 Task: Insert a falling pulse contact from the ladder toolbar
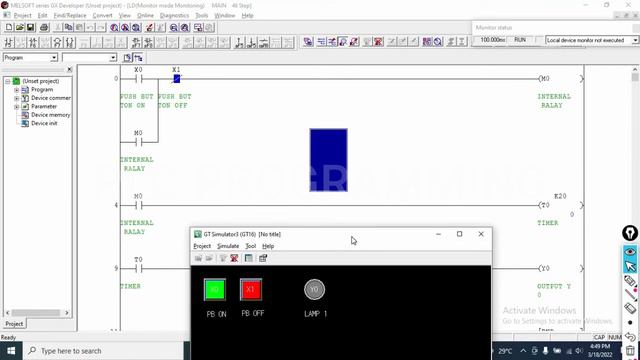(x=149, y=42)
